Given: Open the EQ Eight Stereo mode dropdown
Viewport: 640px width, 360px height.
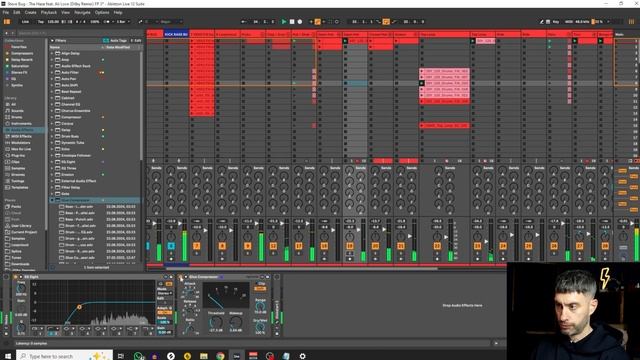Looking at the screenshot, I should click(x=164, y=293).
